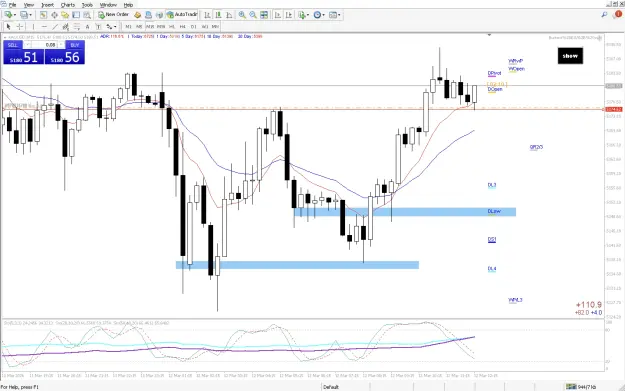Open the Help menu
This screenshot has width=625, height=391.
(128, 5)
